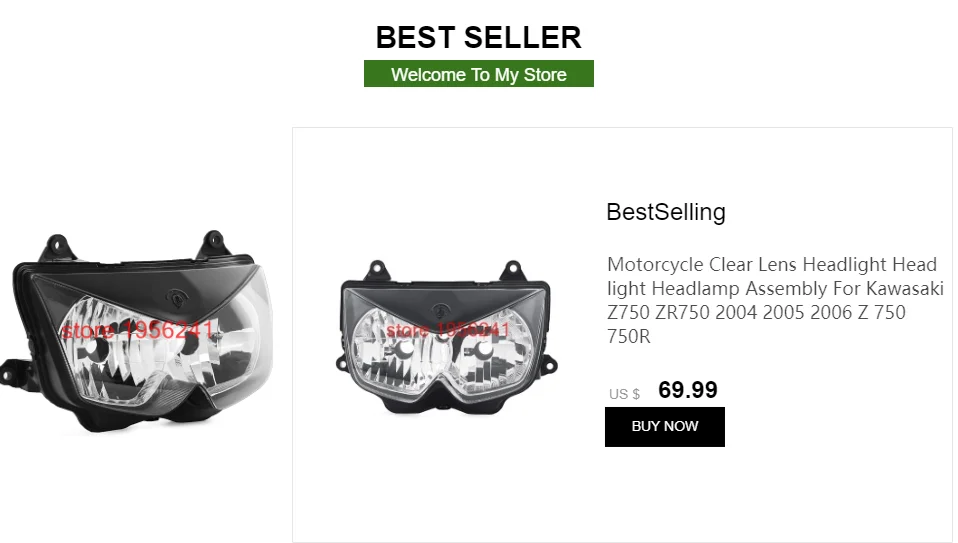Click top-right mounting tab of front-view headlight
The height and width of the screenshot is (543, 958).
coord(513,269)
